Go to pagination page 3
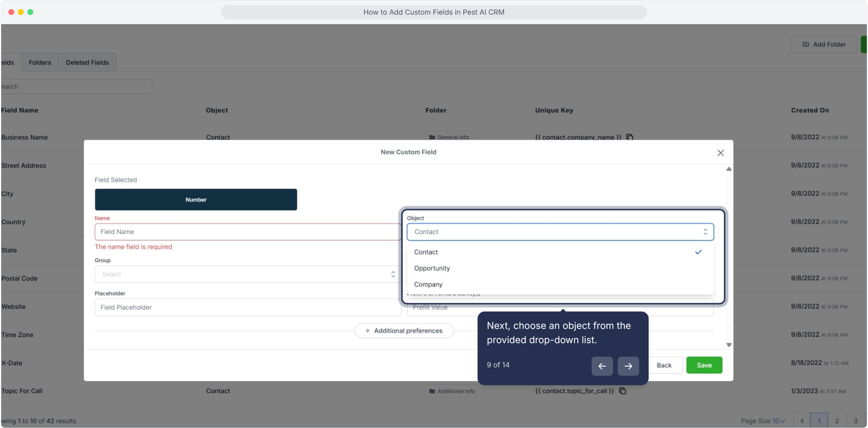Screen dimensions: 868x428 pyautogui.click(x=856, y=421)
